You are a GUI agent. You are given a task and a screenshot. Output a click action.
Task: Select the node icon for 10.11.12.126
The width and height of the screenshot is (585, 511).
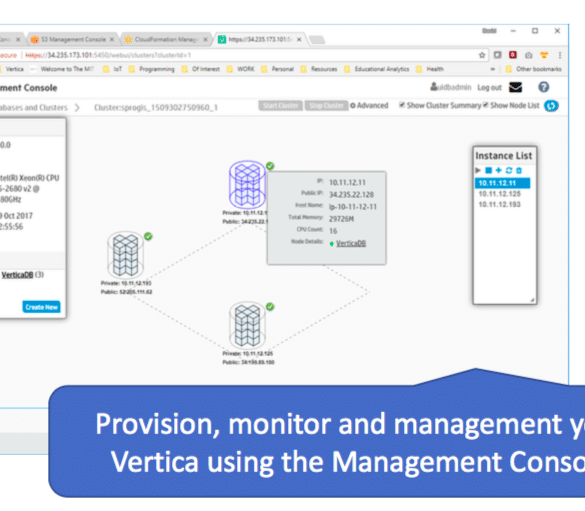pos(247,325)
